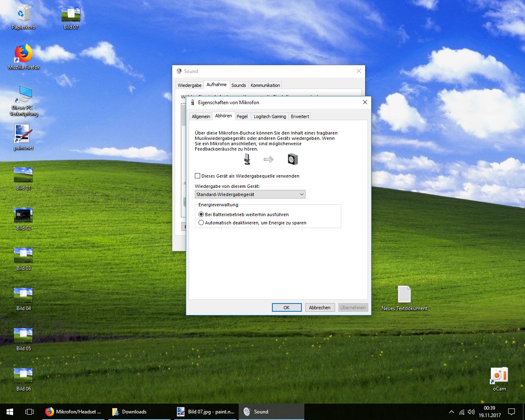The width and height of the screenshot is (525, 420).
Task: Open the Kommunikation tab in Sound window
Action: click(265, 85)
